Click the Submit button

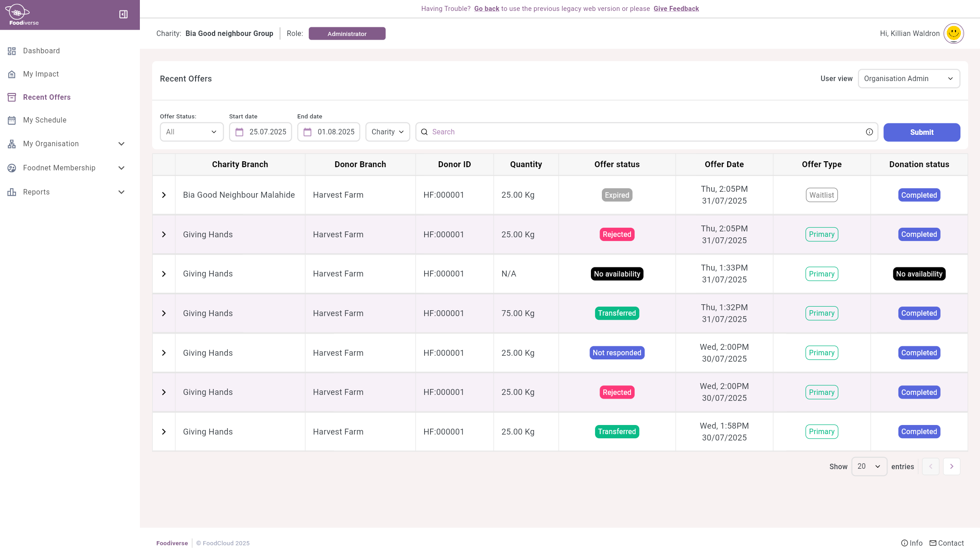921,132
